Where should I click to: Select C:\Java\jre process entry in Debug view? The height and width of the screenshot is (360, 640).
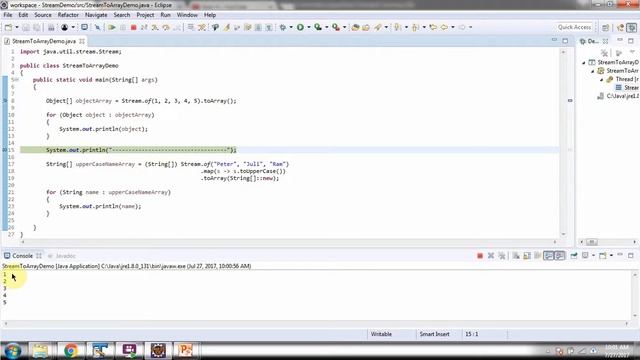[x=618, y=96]
